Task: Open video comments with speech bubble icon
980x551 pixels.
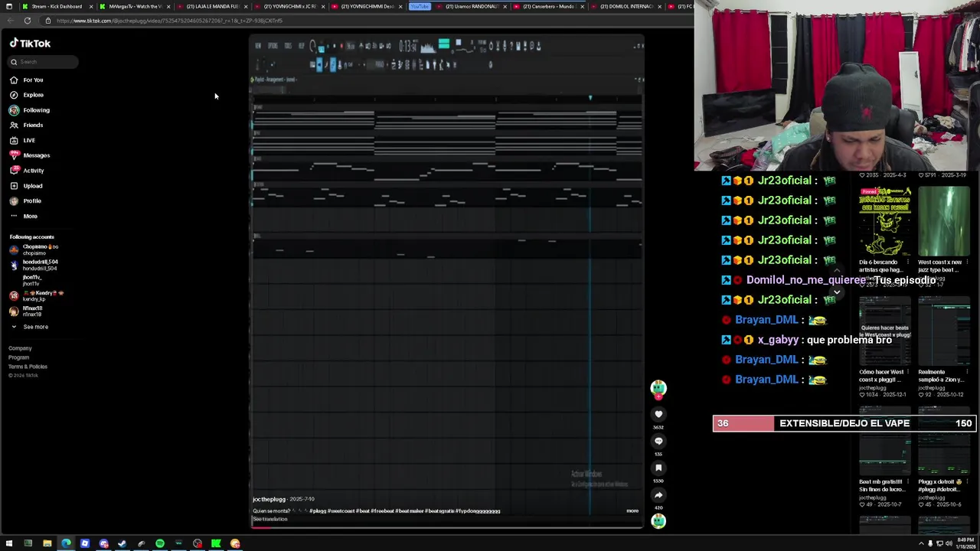Action: 658,441
